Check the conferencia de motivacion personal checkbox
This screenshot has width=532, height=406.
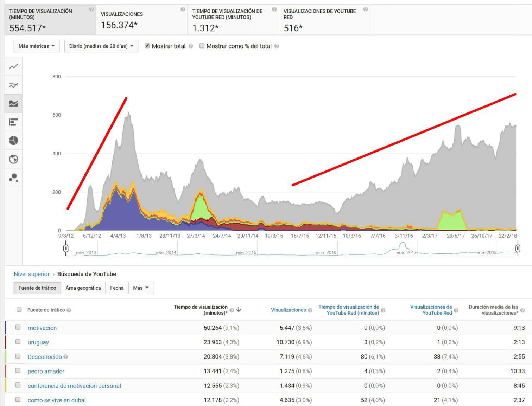(18, 385)
